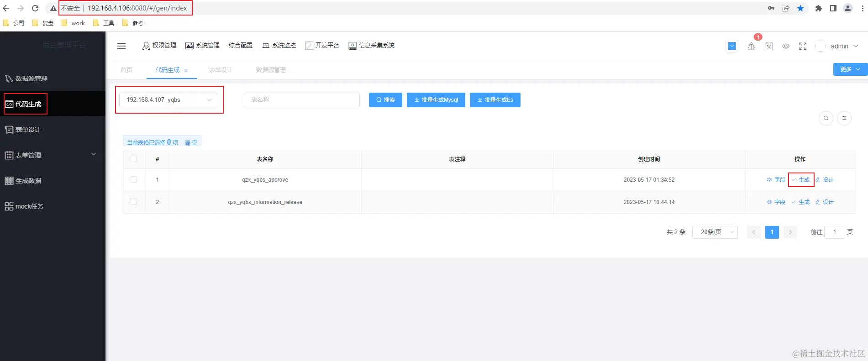Open 工具 bookmarks folder

coord(104,23)
